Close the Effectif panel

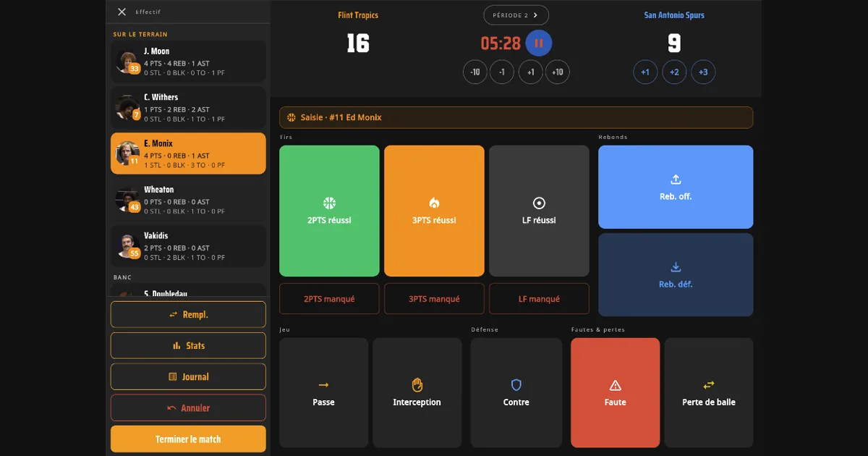122,12
